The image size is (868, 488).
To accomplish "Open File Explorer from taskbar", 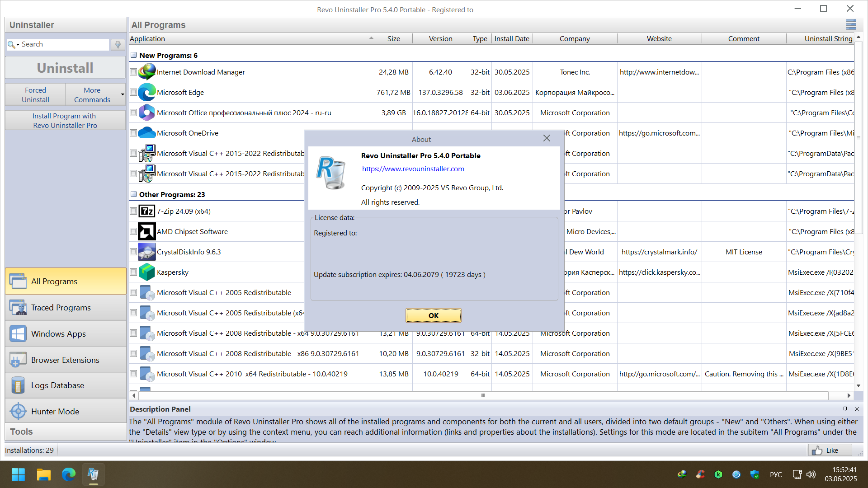I will (43, 474).
